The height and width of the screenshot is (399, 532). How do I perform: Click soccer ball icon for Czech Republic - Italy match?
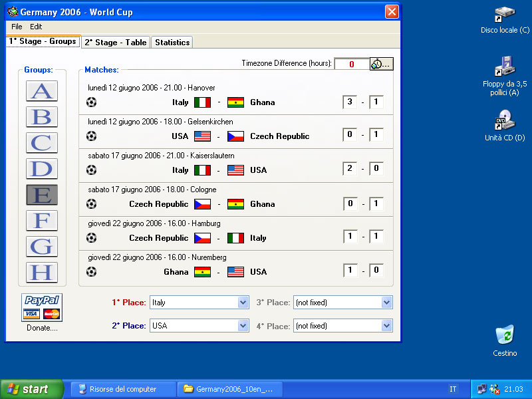[91, 238]
